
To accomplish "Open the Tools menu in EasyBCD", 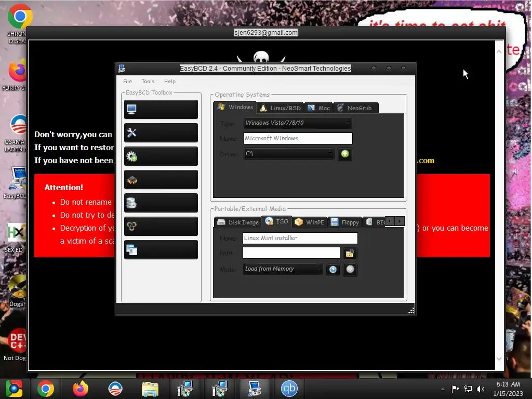I will (148, 82).
